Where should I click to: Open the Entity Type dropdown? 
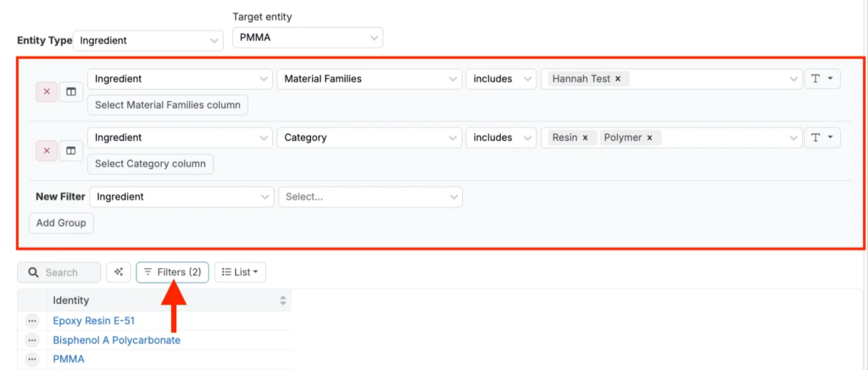click(148, 40)
